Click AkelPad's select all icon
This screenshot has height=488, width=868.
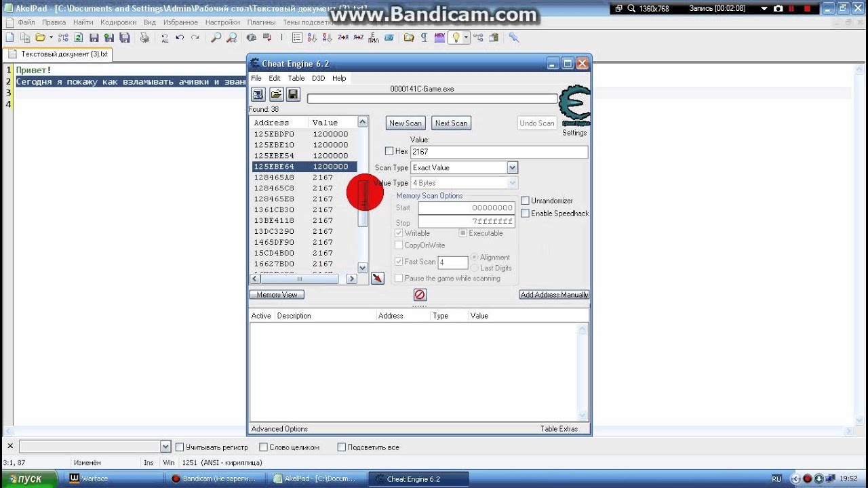(x=165, y=37)
